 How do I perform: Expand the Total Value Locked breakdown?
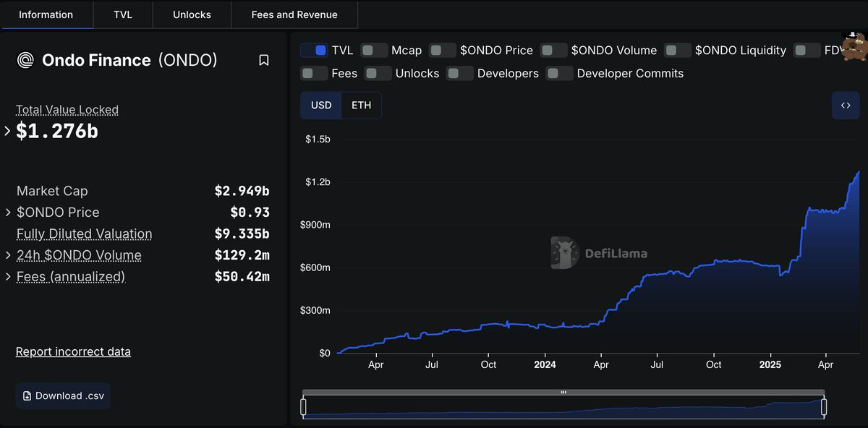[7, 131]
